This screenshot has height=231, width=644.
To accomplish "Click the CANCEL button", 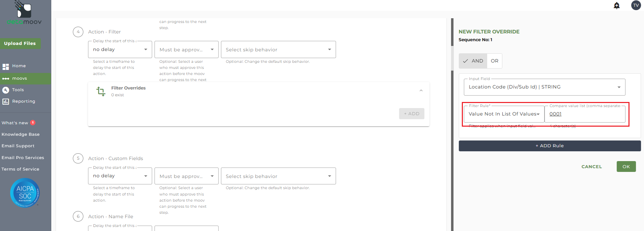I will click(x=591, y=167).
